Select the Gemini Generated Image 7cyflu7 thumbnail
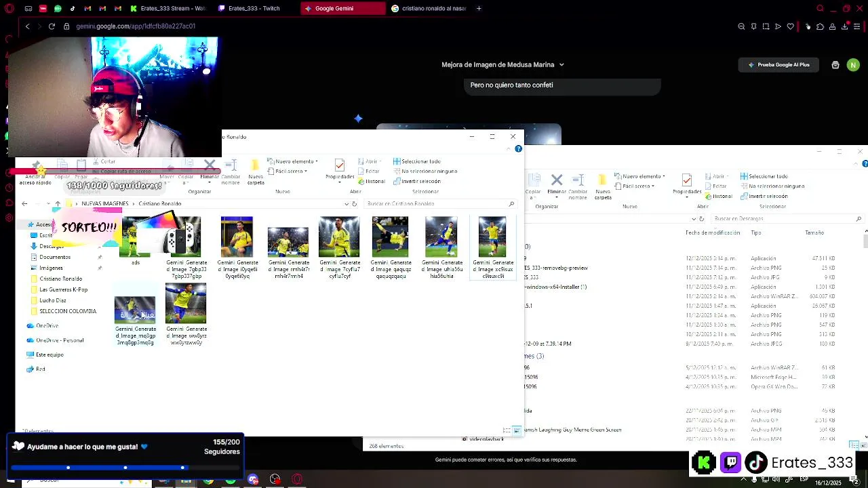Image resolution: width=868 pixels, height=488 pixels. 339,248
